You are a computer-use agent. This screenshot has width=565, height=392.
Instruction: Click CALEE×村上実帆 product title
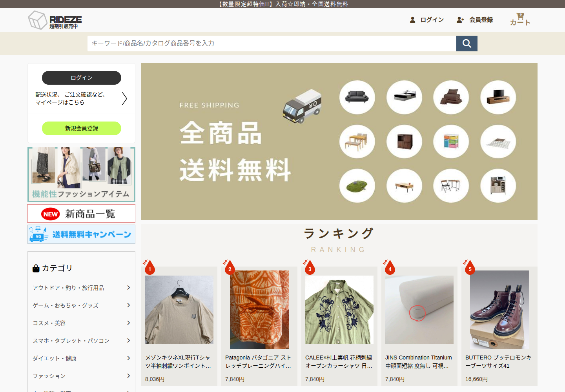339,361
